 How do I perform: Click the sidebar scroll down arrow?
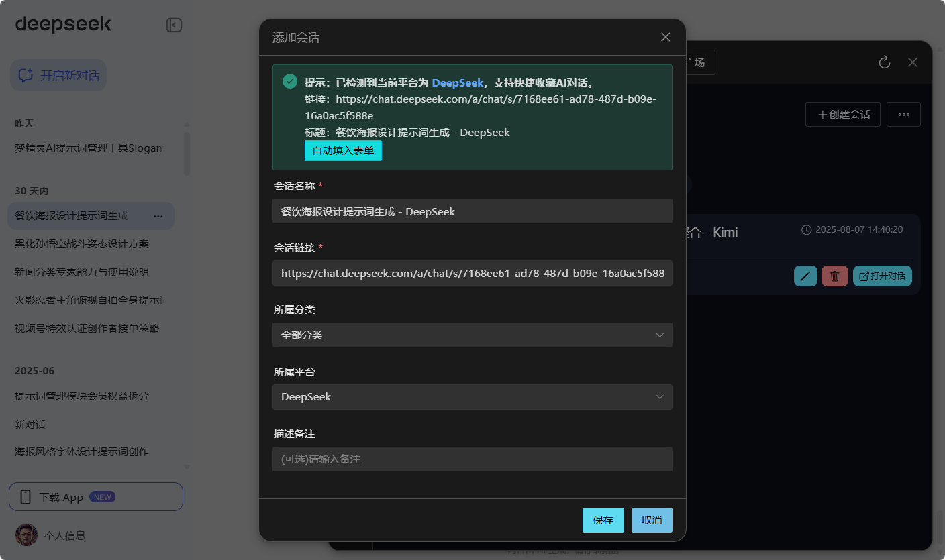click(187, 467)
